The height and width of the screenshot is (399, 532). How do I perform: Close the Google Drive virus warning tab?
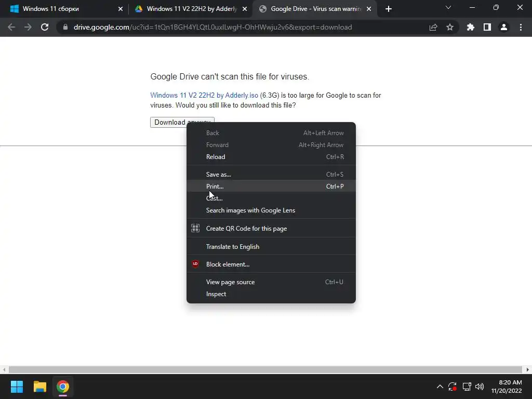tap(369, 9)
